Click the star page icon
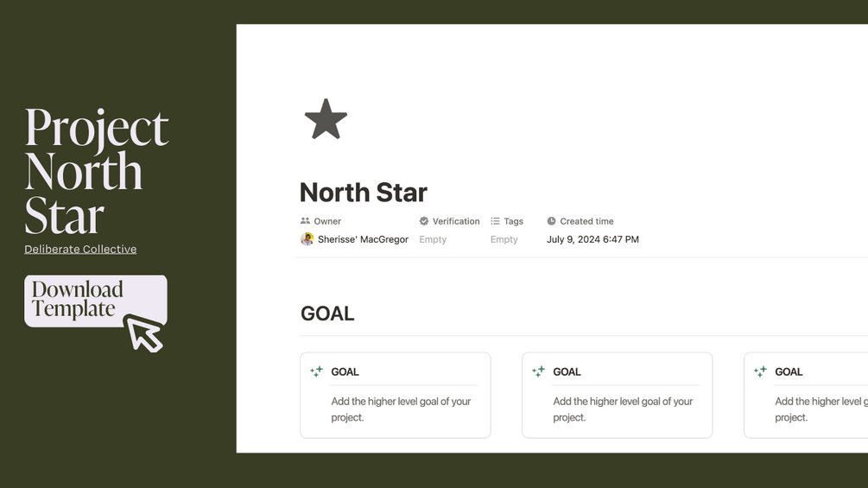 point(326,119)
